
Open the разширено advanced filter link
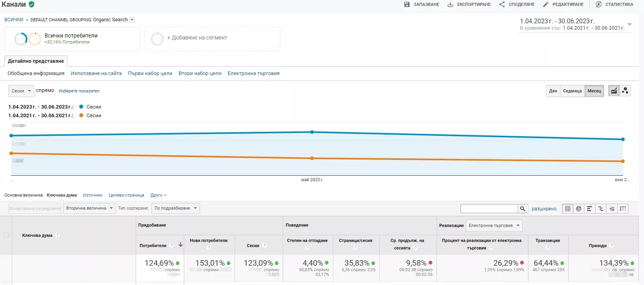544,209
